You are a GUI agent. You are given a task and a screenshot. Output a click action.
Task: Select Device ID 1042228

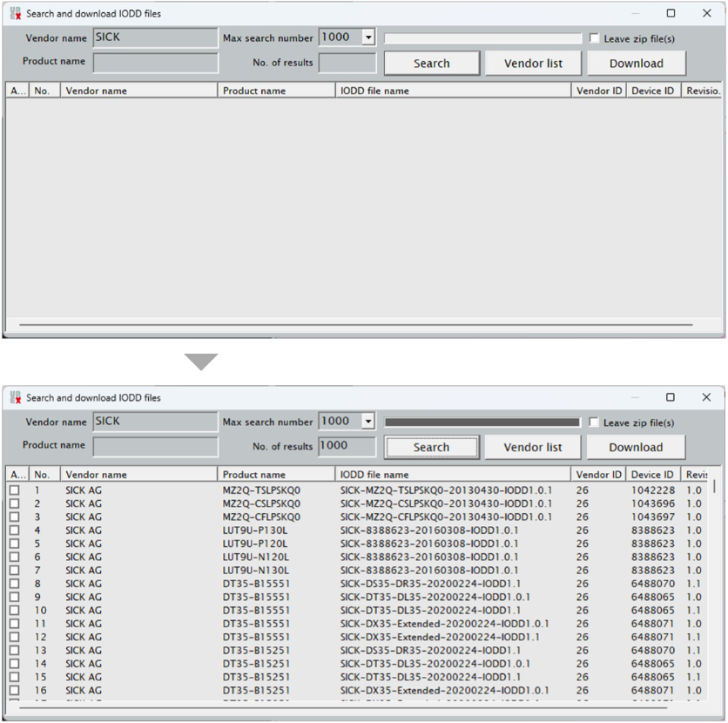pos(653,490)
